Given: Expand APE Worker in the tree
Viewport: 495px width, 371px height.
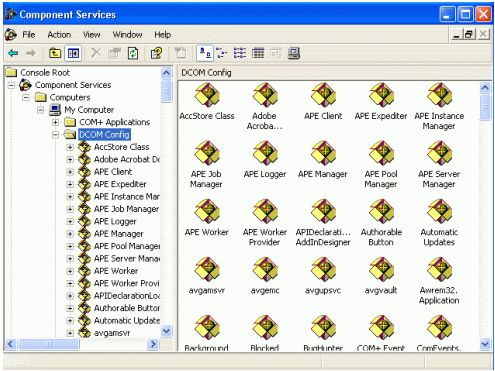Looking at the screenshot, I should [x=70, y=271].
